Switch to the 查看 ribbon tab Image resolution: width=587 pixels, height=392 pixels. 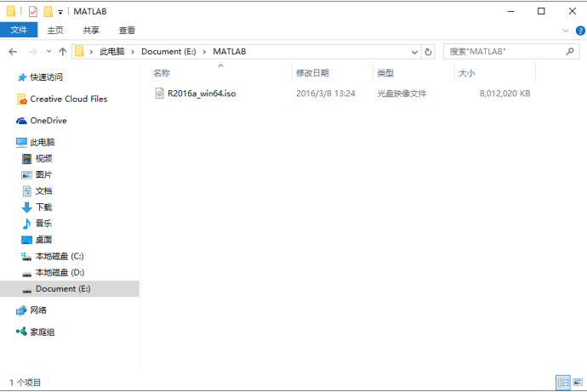tap(127, 31)
